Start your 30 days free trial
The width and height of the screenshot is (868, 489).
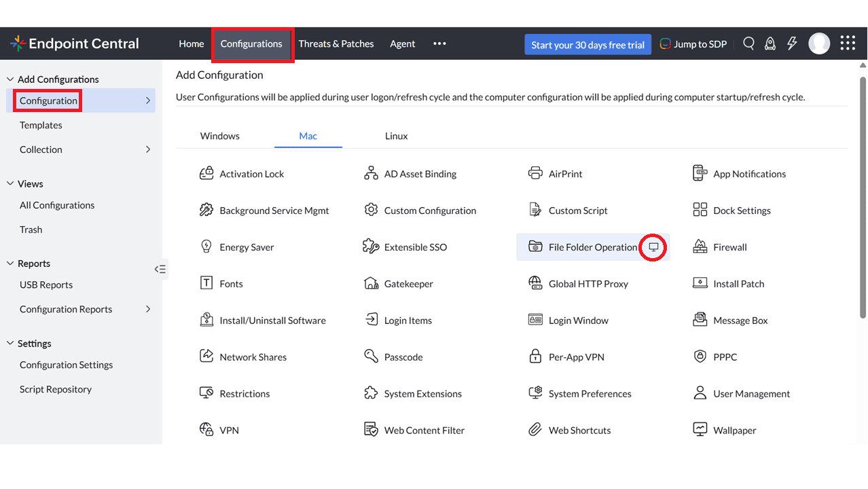(x=587, y=45)
